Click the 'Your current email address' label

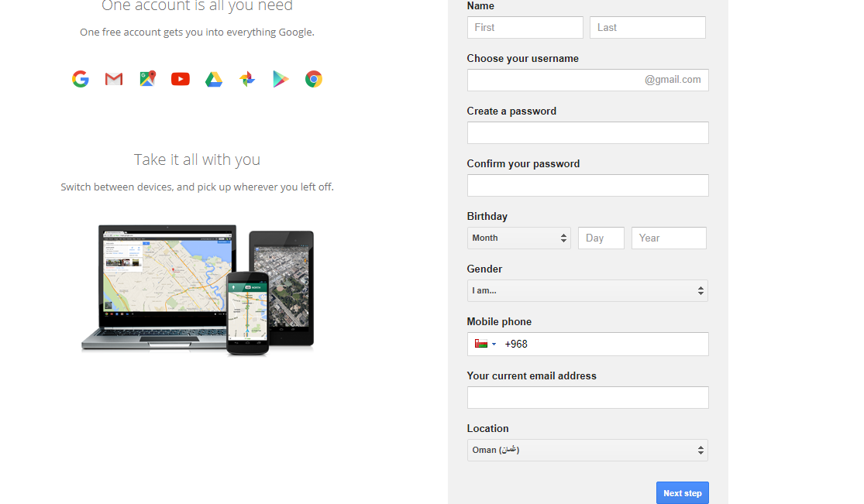tap(531, 375)
